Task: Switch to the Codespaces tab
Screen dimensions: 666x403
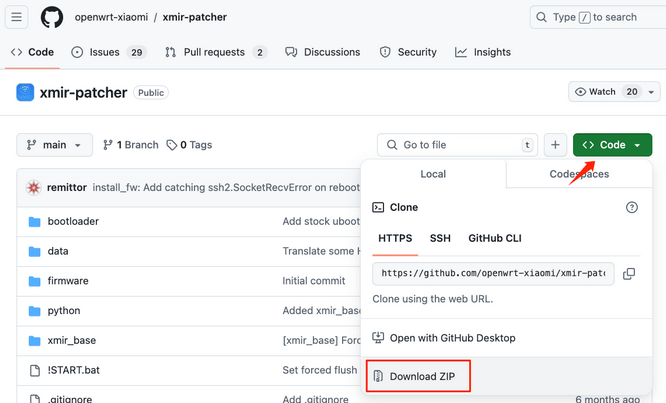Action: click(579, 174)
